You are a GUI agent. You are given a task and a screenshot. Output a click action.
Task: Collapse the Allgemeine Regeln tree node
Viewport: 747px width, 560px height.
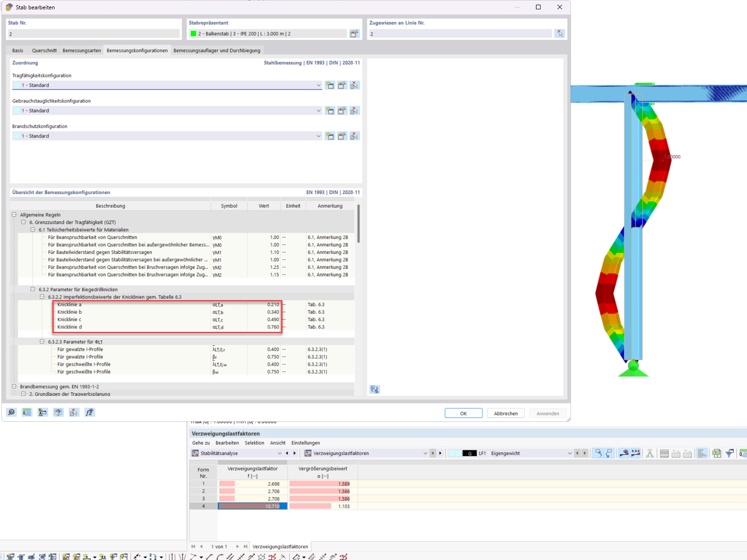coord(14,215)
